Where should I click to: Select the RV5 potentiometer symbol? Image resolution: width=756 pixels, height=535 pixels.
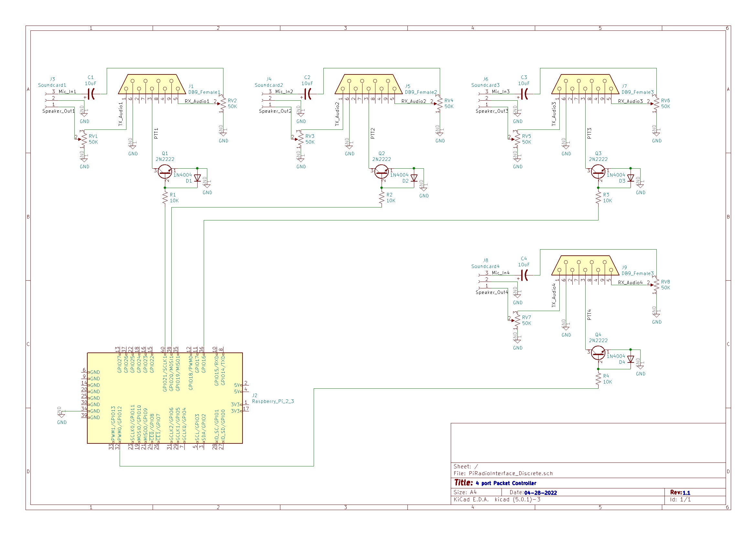click(x=517, y=139)
